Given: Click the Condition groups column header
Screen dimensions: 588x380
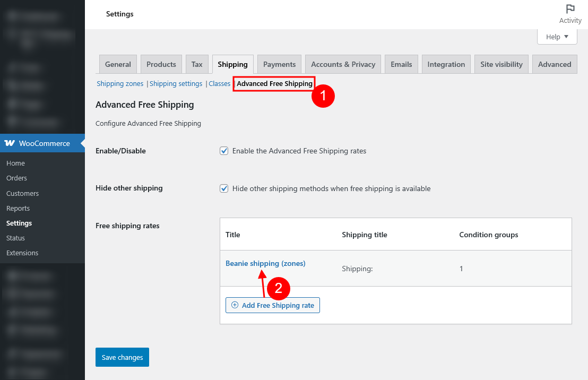Looking at the screenshot, I should click(489, 235).
